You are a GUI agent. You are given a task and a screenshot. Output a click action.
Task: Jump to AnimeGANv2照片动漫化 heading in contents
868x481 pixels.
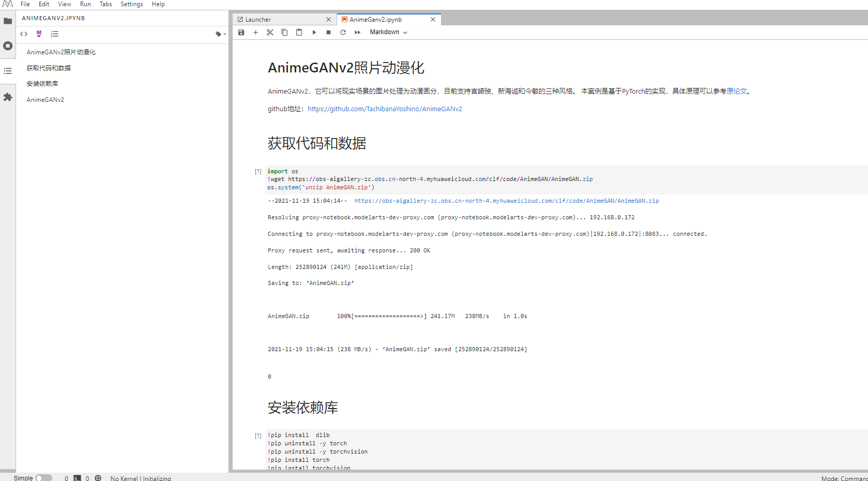click(61, 52)
